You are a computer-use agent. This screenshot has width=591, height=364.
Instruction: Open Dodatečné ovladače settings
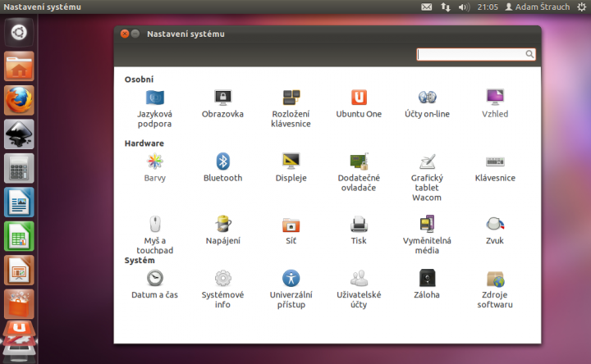(x=359, y=172)
